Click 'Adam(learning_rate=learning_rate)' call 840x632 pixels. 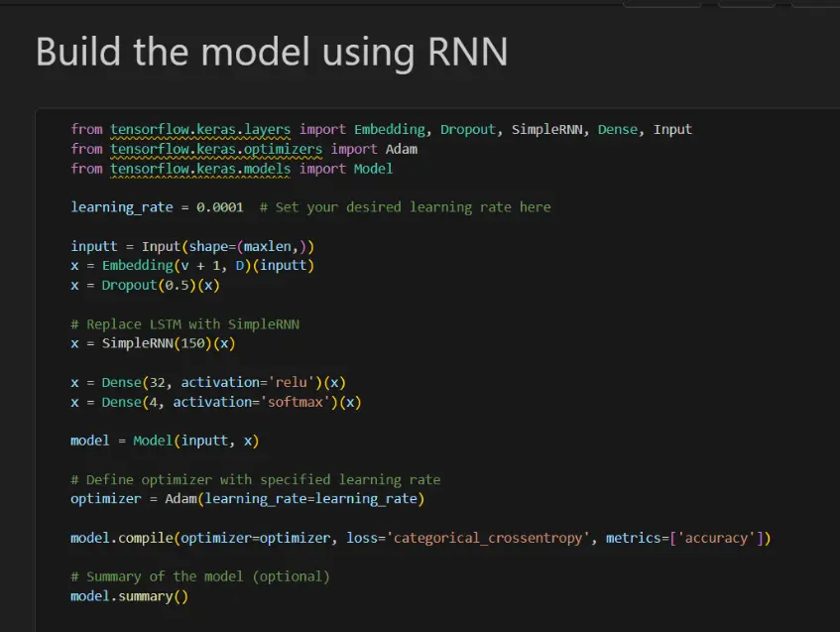295,499
